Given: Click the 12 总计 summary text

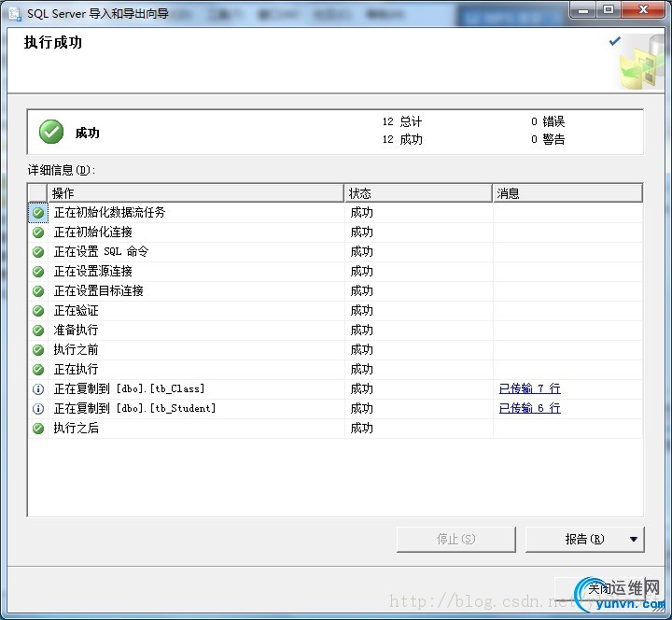Looking at the screenshot, I should coord(402,121).
